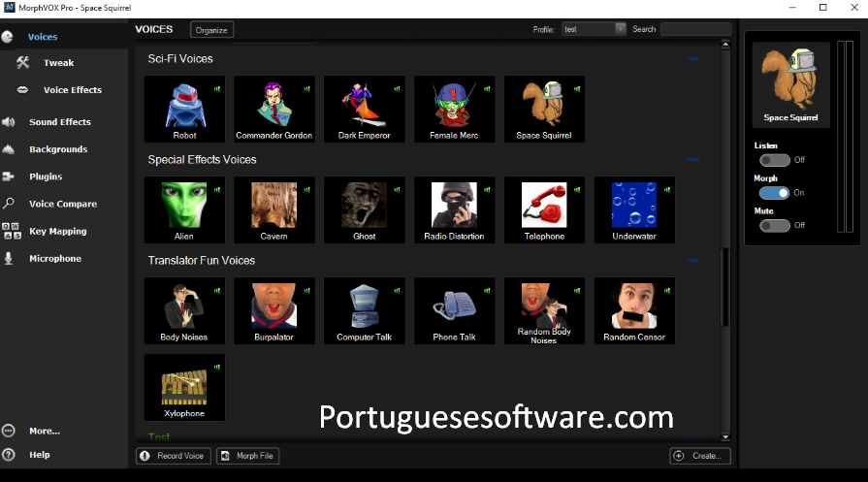Click the voice Search field

click(696, 29)
